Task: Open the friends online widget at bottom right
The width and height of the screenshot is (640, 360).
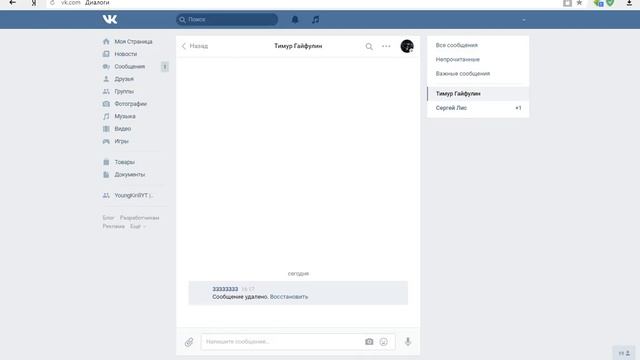Action: click(624, 353)
